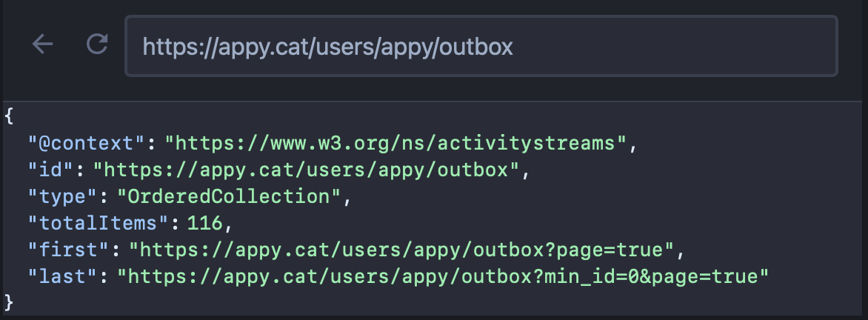Click the comma after 116
Image resolution: width=868 pixels, height=320 pixels.
[x=228, y=226]
